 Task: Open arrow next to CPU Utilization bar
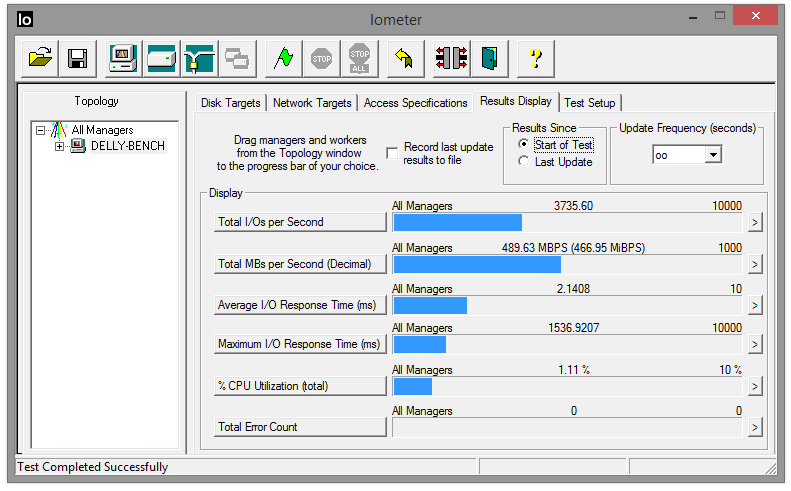[755, 386]
